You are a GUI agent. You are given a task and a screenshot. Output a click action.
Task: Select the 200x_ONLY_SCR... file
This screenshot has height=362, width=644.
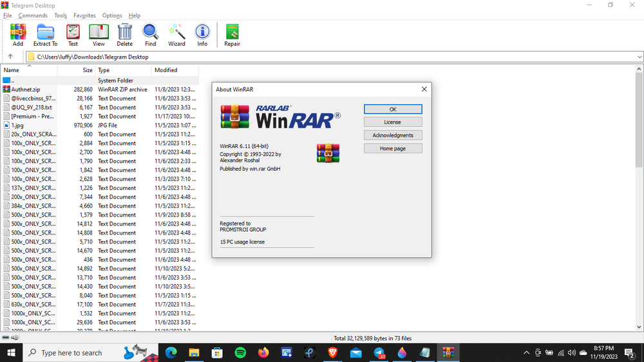33,197
